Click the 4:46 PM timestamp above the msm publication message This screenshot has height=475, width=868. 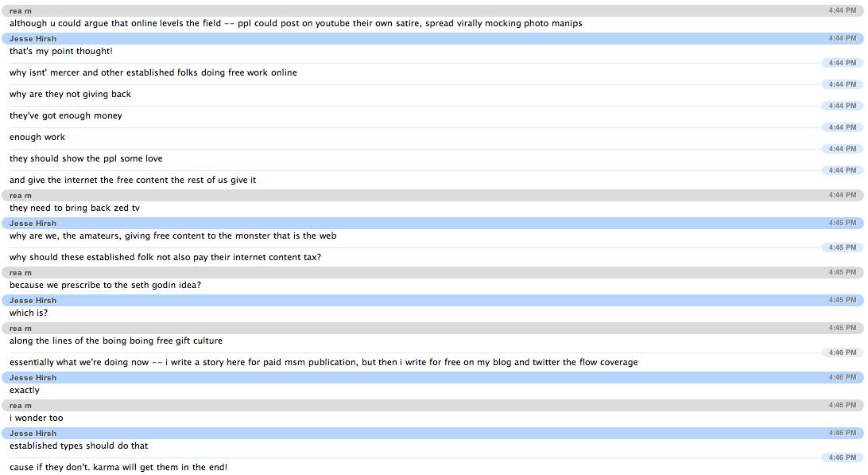point(842,352)
